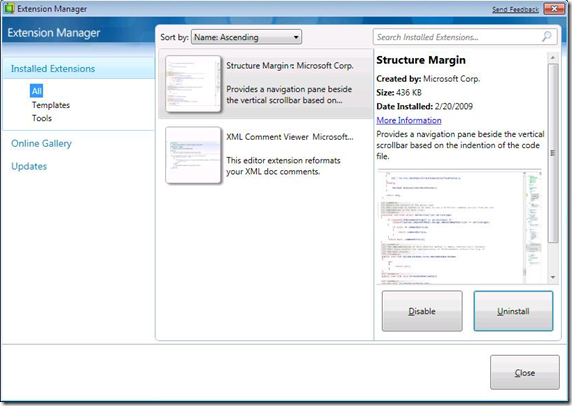Click the details pane scrollbar thumb

pos(553,153)
